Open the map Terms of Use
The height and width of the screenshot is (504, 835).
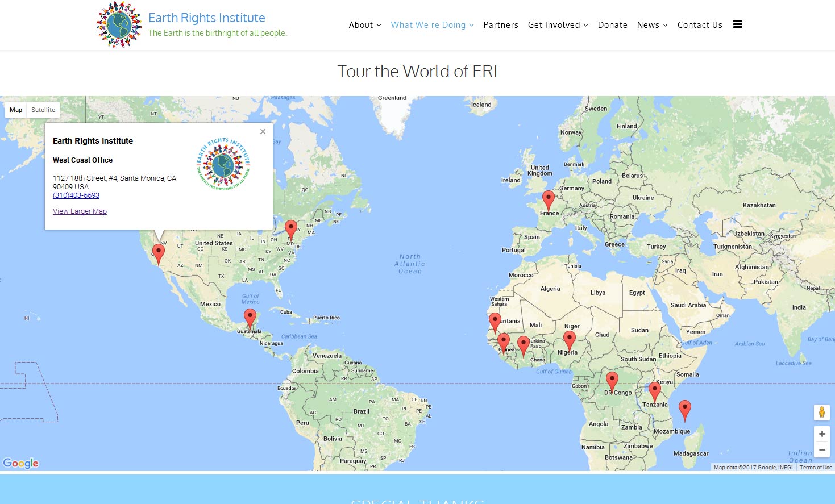(815, 468)
